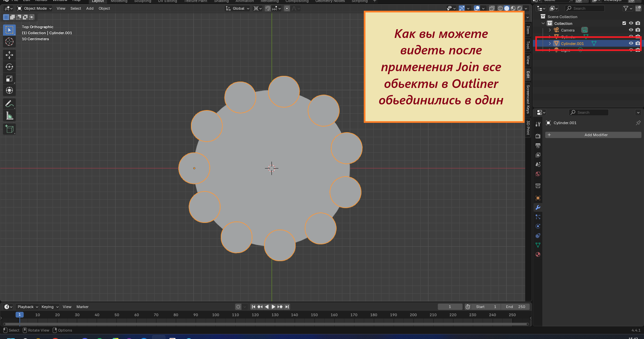644x339 pixels.
Task: Open the Modifiers properties tab (blue wrench)
Action: tap(538, 207)
